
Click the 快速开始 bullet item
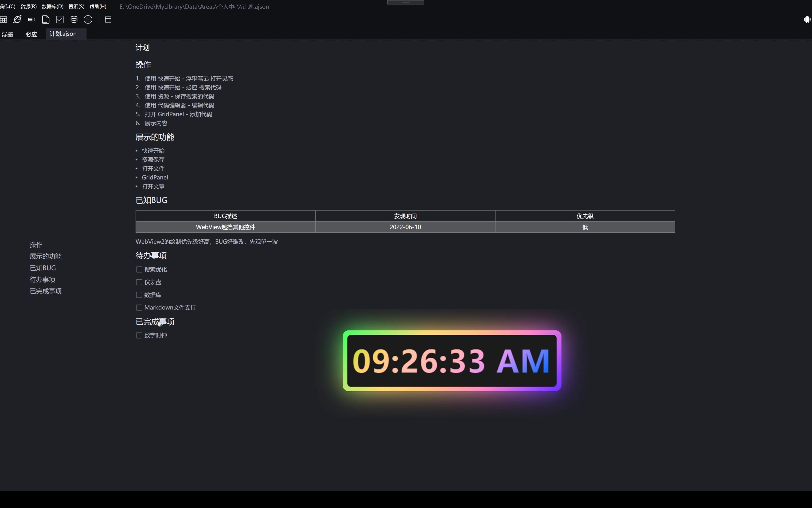click(x=153, y=151)
